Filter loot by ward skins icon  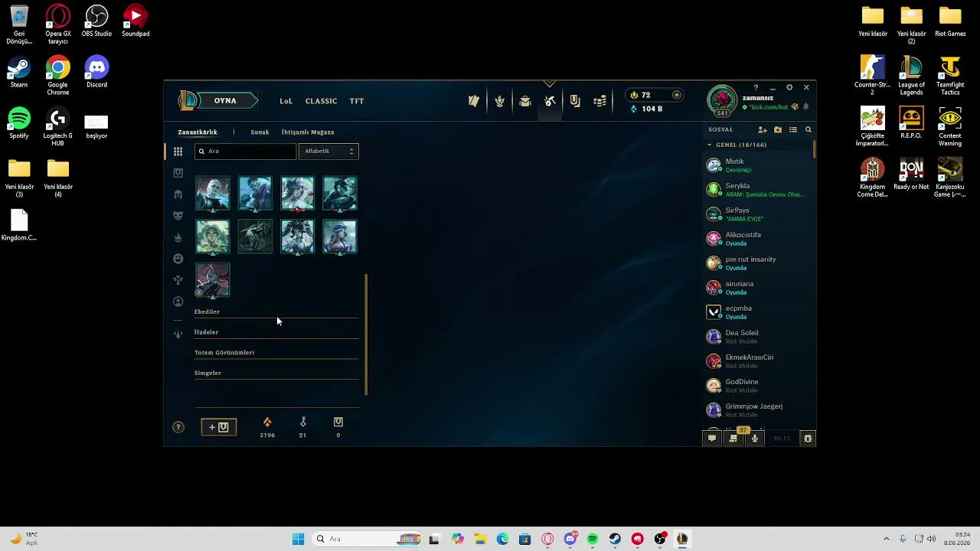pyautogui.click(x=178, y=280)
